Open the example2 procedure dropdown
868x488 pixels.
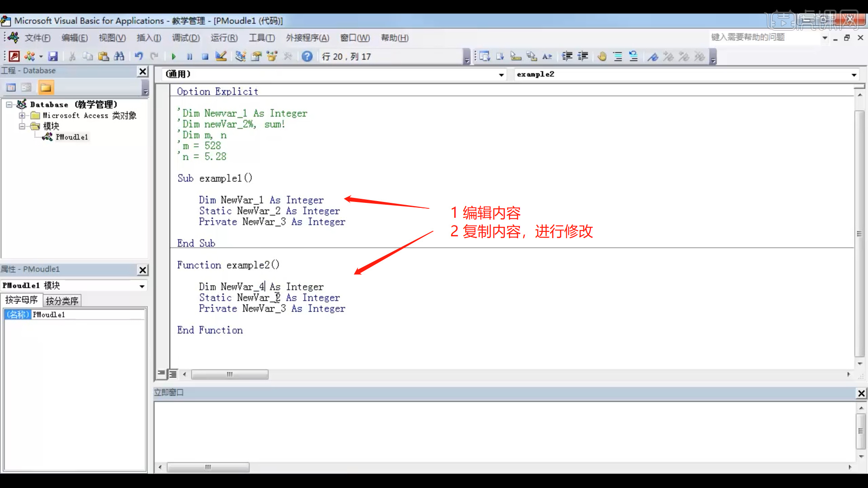tap(854, 75)
